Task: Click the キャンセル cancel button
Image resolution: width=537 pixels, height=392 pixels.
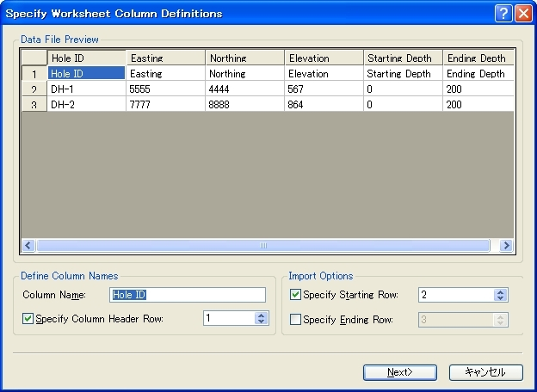Action: pyautogui.click(x=485, y=372)
